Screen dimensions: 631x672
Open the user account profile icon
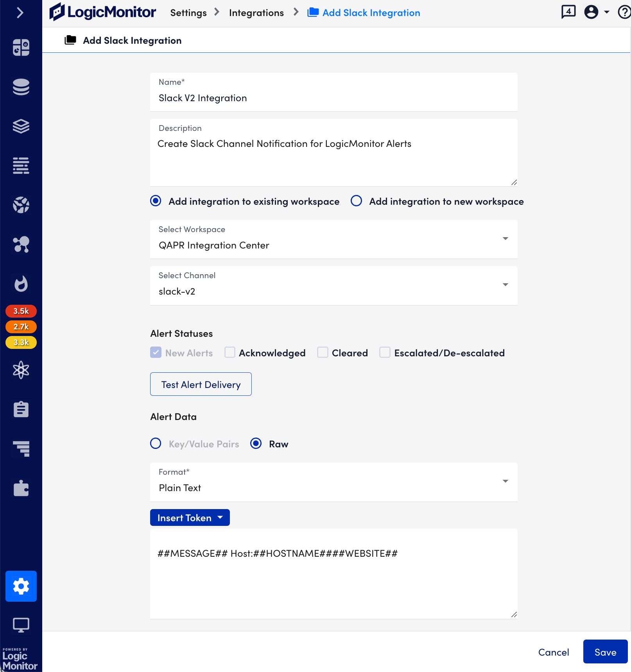[591, 12]
